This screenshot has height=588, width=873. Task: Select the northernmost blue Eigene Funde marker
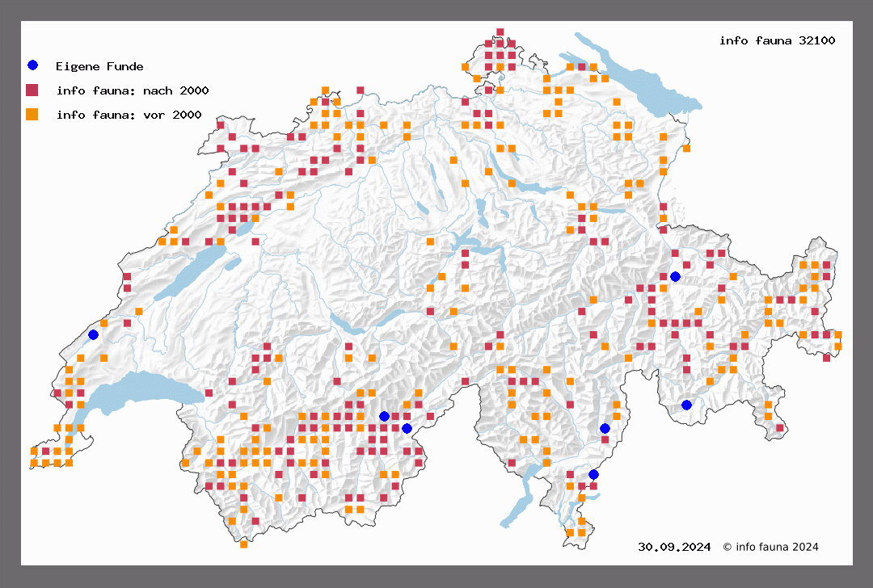[675, 276]
